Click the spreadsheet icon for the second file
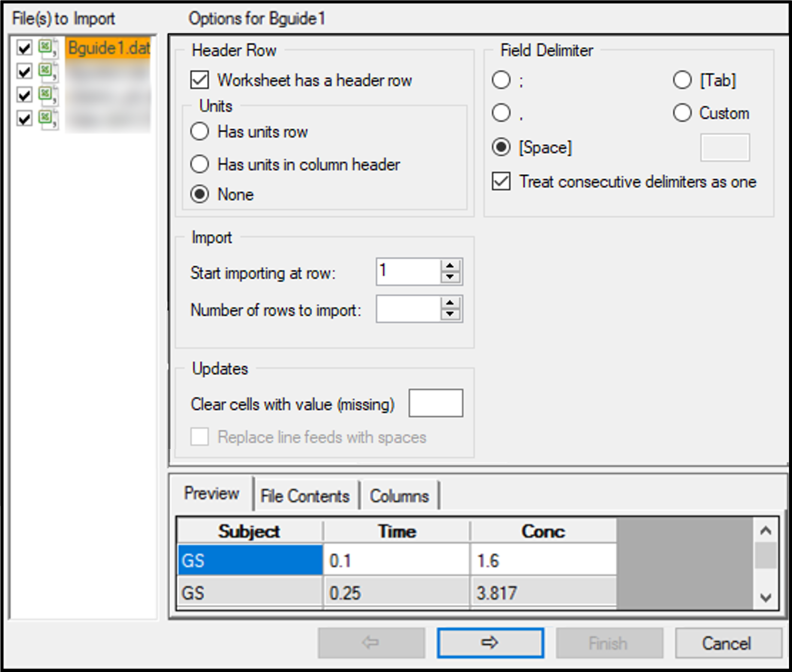This screenshot has width=792, height=672. click(x=45, y=72)
